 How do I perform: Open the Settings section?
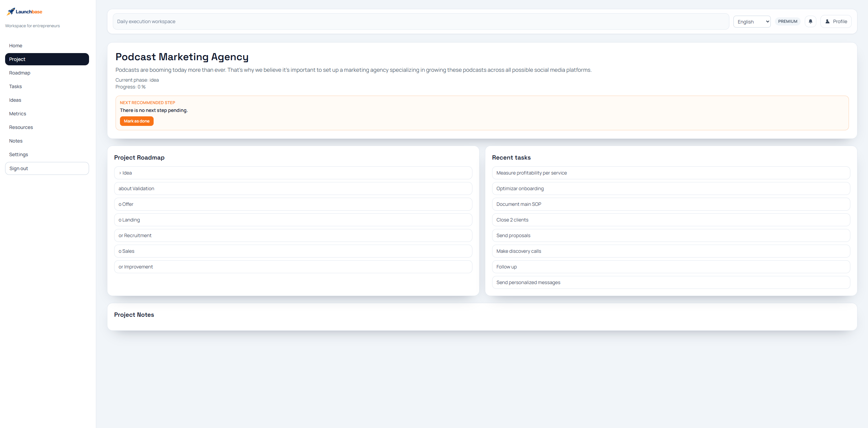[x=19, y=154]
